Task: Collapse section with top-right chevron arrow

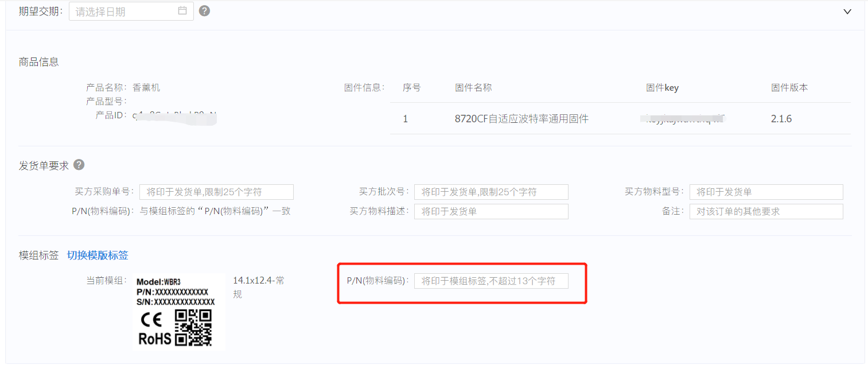Action: (x=847, y=11)
